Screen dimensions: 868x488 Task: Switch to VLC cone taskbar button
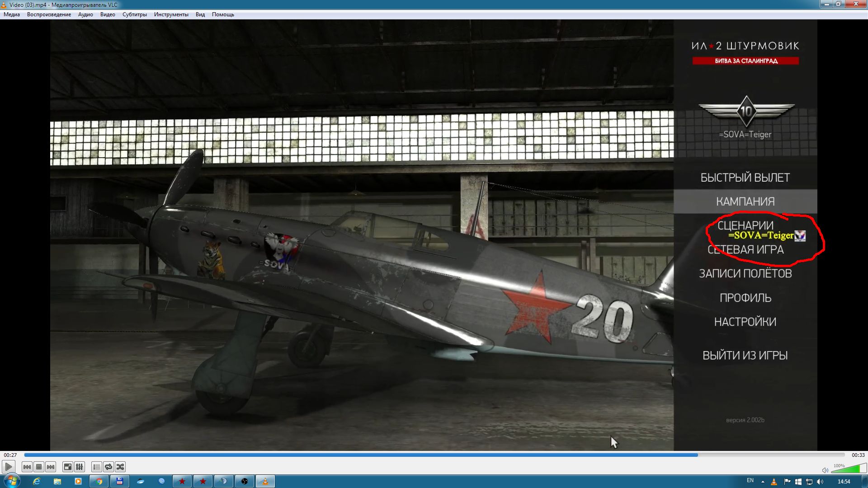265,481
